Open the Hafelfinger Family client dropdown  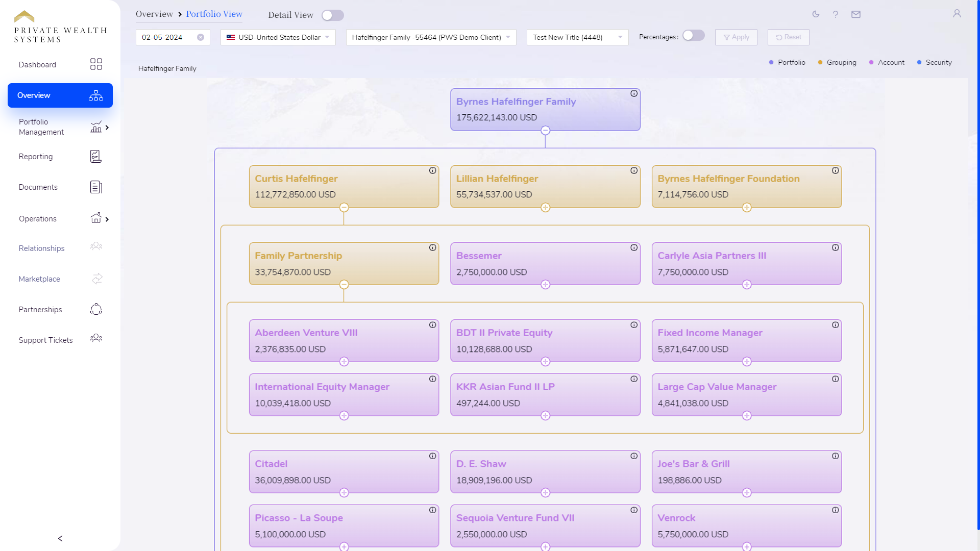coord(431,37)
